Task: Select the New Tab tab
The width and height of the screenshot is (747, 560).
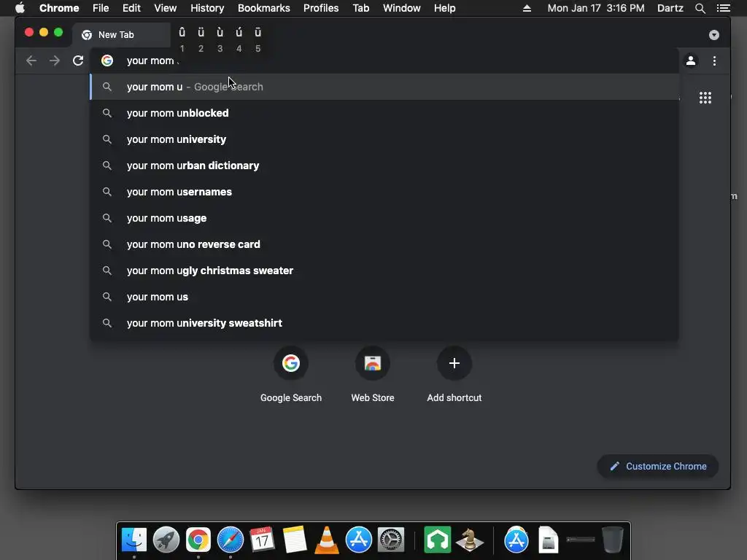Action: click(x=121, y=35)
